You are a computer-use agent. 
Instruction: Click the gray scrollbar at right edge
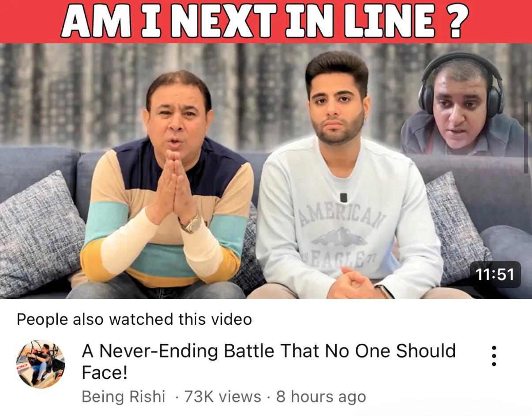click(525, 137)
